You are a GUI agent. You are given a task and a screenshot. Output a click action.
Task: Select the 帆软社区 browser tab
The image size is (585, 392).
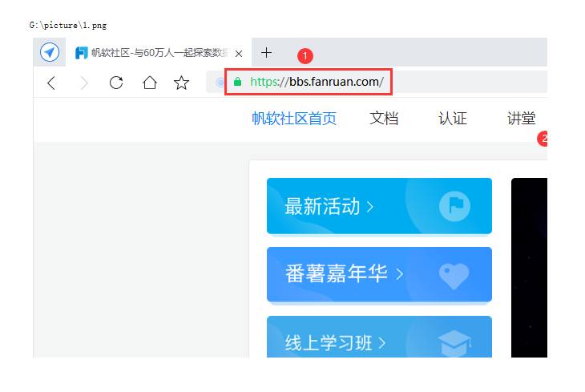click(x=159, y=53)
